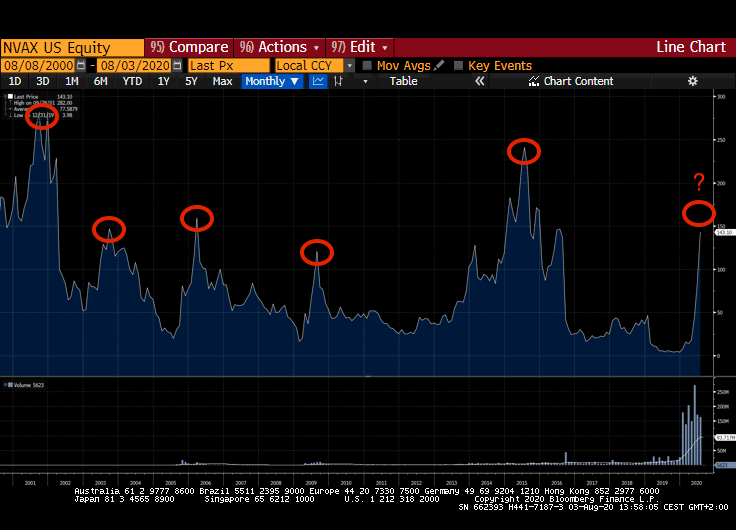This screenshot has width=736, height=530.
Task: Click 2015 label on time axis
Action: (521, 483)
